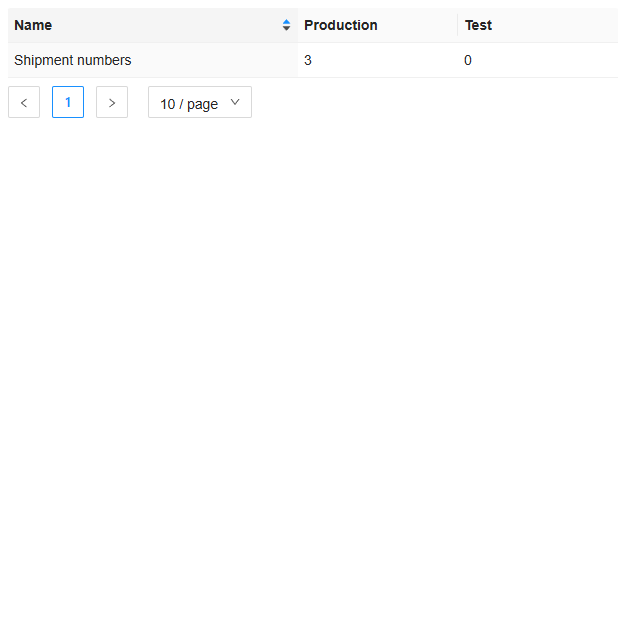The width and height of the screenshot is (626, 637).
Task: Go to previous page arrow
Action: (x=24, y=102)
